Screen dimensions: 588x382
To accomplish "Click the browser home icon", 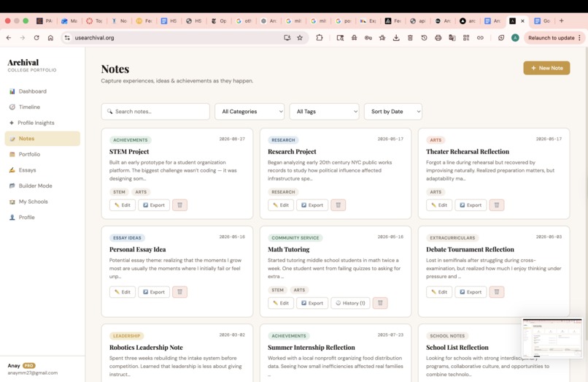I will point(50,37).
